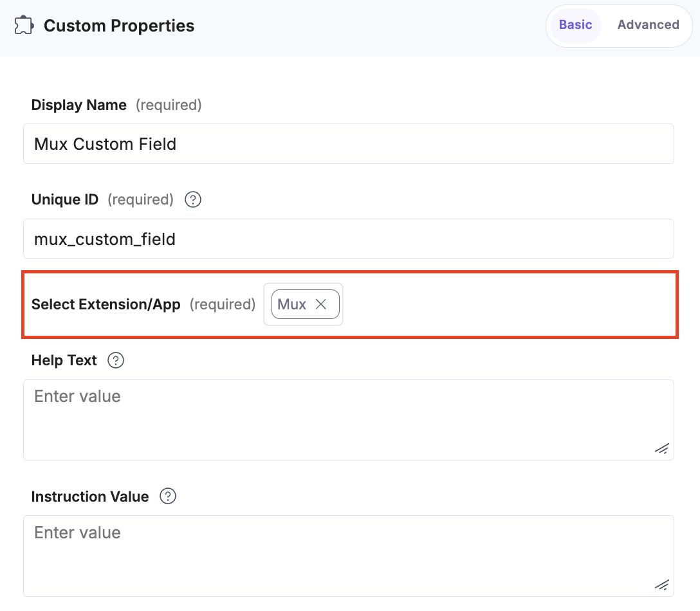Viewport: 700px width, 611px height.
Task: Open the Unique ID help tooltip icon
Action: (x=192, y=200)
